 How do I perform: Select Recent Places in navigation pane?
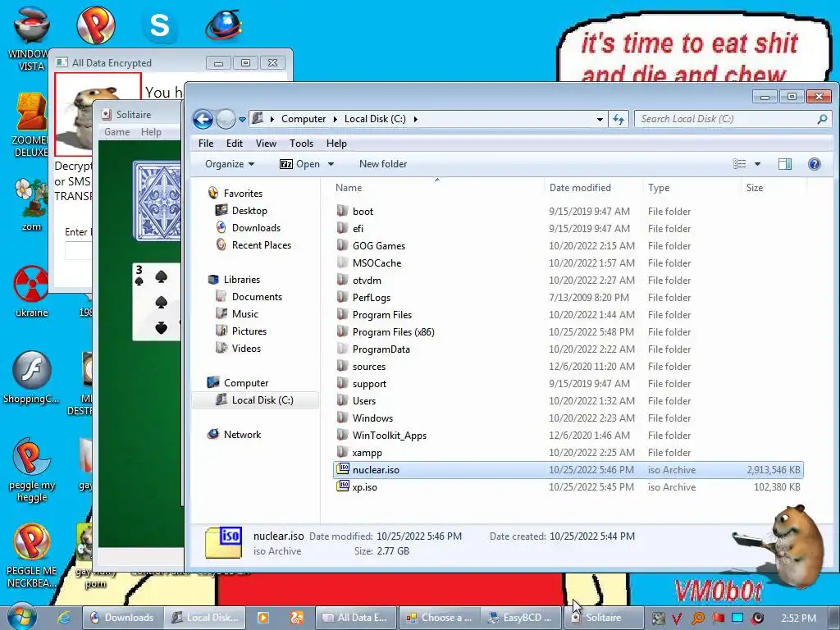262,244
